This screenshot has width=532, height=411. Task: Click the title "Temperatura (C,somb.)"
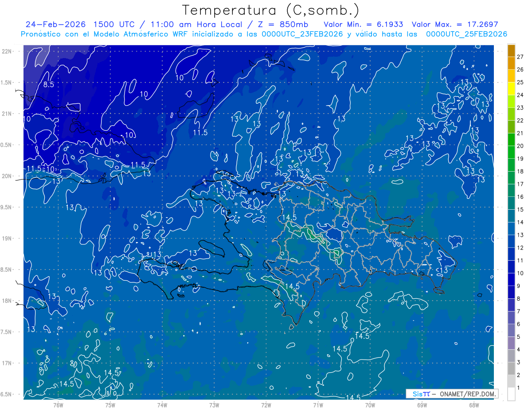point(271,11)
